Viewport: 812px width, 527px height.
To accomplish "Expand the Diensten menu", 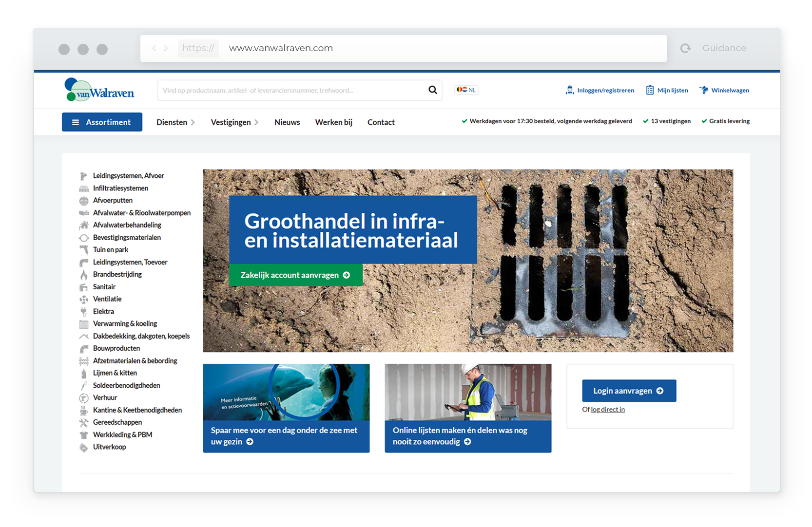I will [175, 122].
